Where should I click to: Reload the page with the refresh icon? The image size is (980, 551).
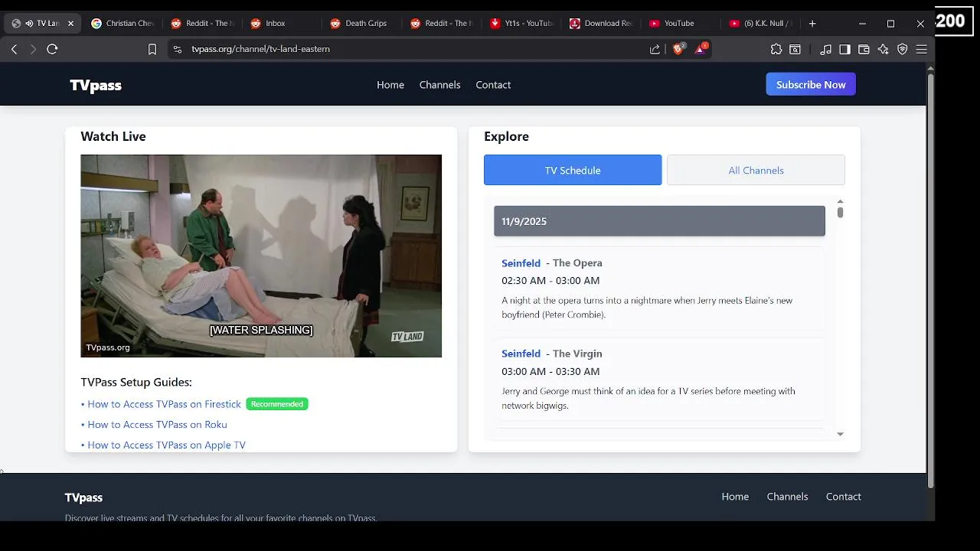(x=52, y=49)
